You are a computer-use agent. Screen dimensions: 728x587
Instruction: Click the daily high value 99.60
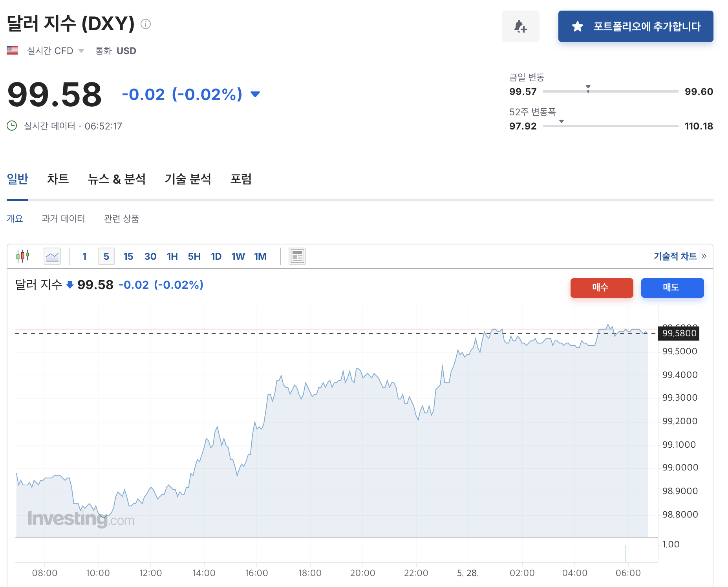pos(699,91)
